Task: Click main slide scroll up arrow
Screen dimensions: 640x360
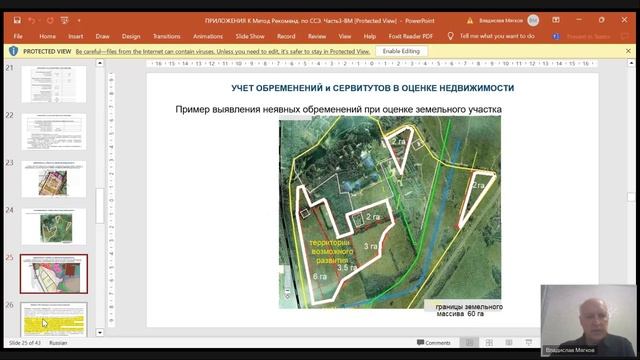Action: (631, 63)
